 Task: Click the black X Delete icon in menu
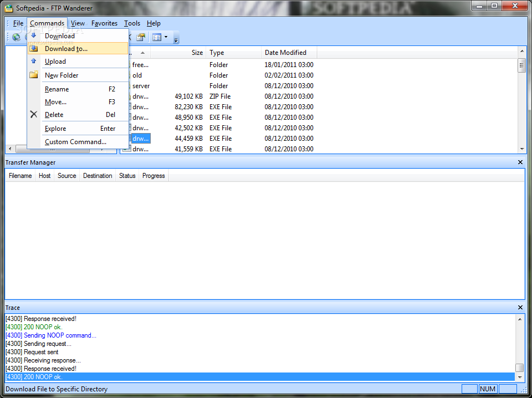point(34,114)
